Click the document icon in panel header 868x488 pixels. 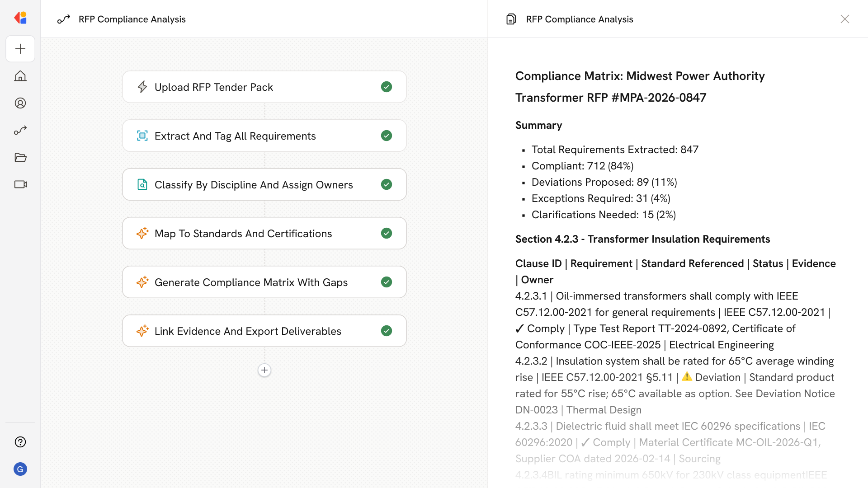511,19
